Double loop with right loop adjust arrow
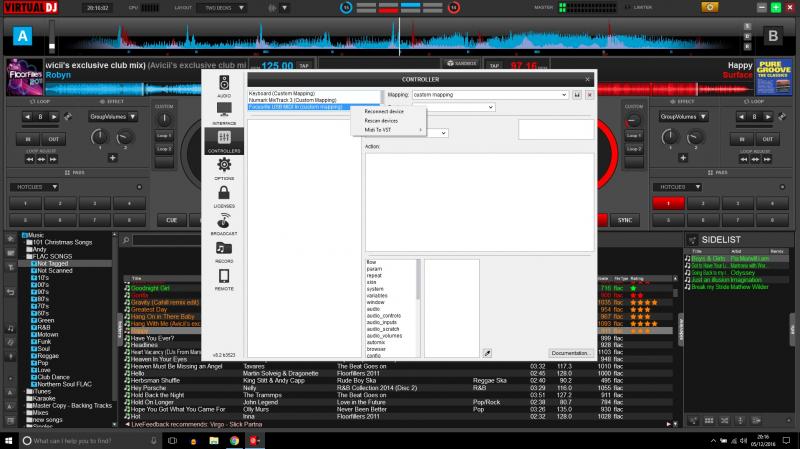Screen dimensions: 800x449 [53, 160]
